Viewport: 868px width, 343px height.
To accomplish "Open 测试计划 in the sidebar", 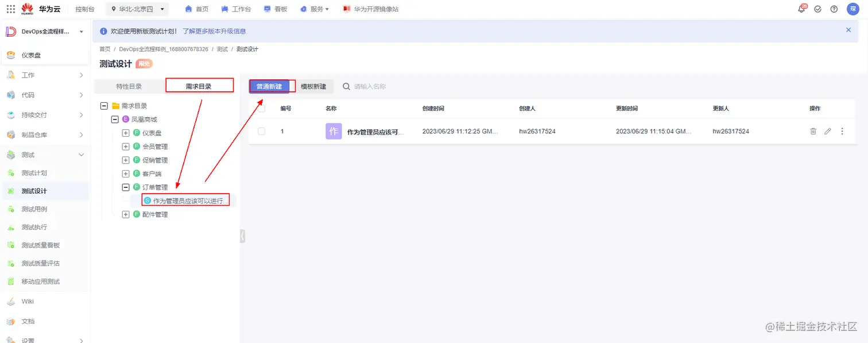I will tap(34, 173).
